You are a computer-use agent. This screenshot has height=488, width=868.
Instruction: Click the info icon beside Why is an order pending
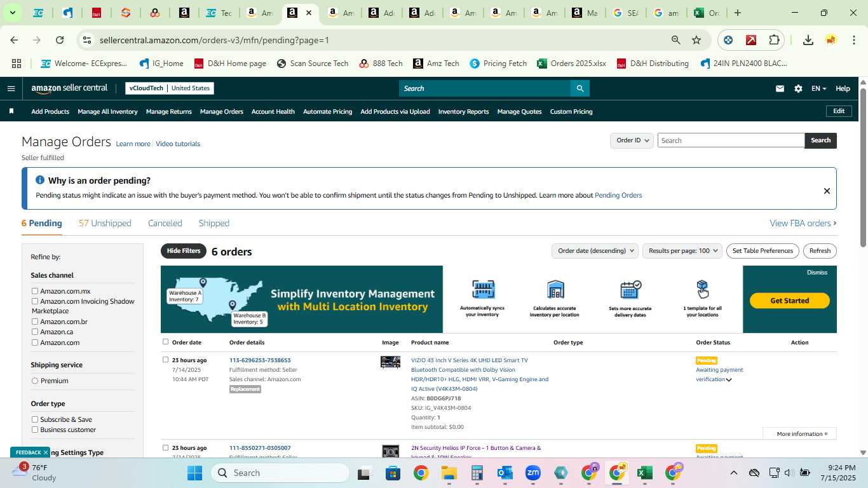tap(40, 180)
